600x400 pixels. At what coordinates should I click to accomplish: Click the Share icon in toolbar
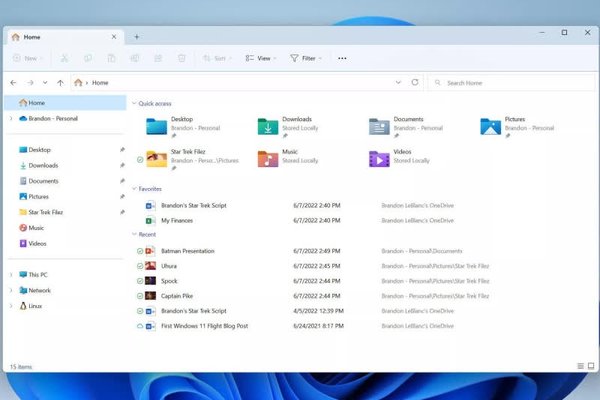pyautogui.click(x=158, y=58)
